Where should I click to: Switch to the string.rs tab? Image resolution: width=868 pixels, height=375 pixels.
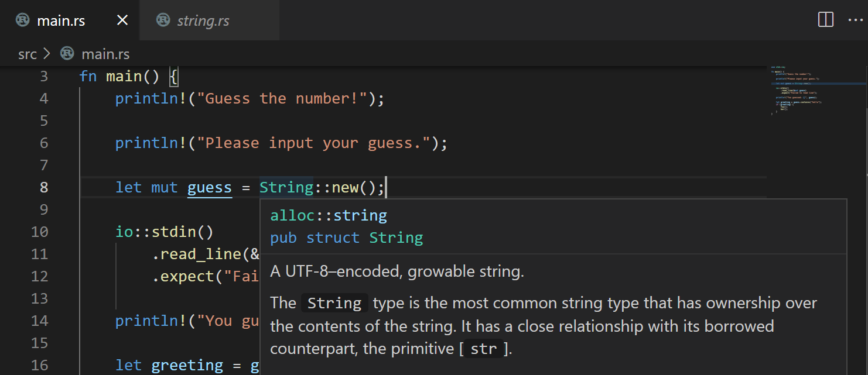coord(203,19)
